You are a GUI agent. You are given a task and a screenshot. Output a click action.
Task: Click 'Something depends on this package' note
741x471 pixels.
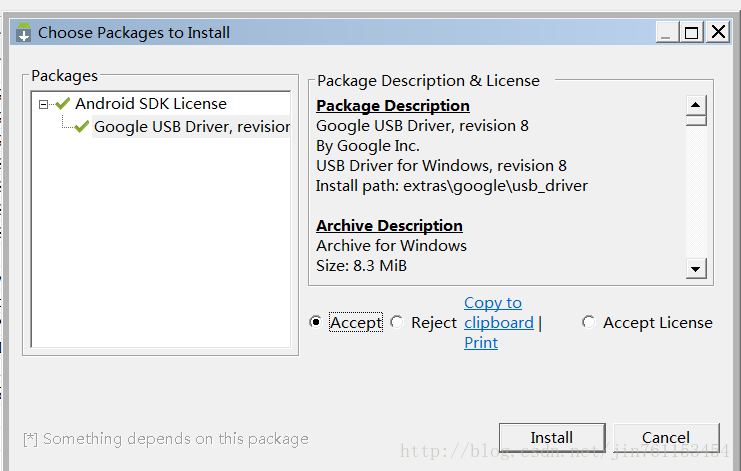(166, 439)
